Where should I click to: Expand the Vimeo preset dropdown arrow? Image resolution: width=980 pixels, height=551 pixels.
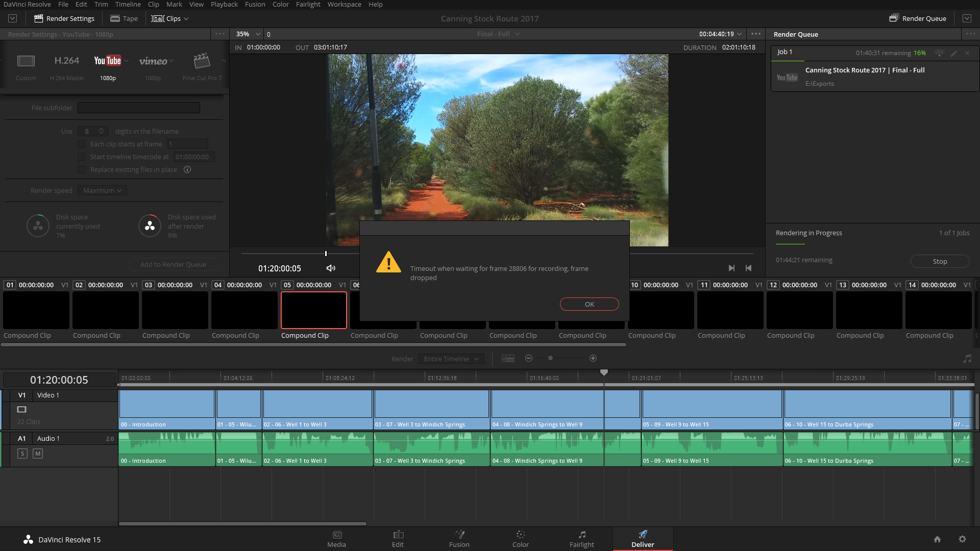(x=172, y=61)
